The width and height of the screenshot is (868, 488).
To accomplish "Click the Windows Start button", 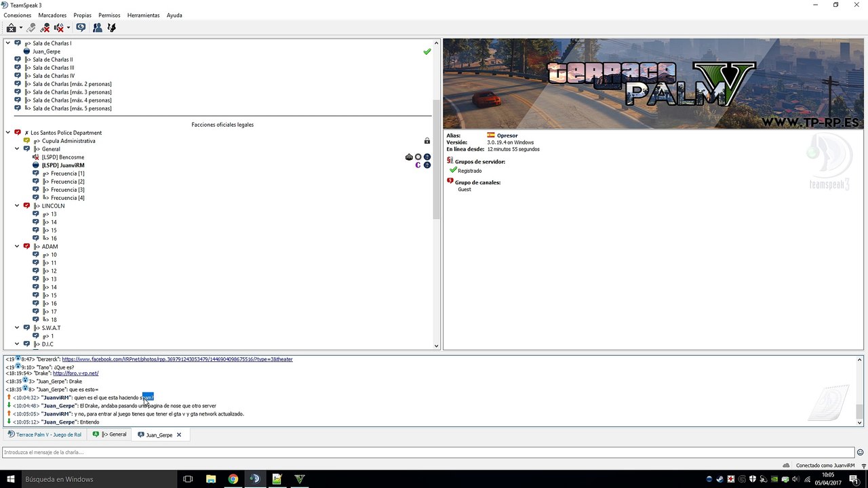I will pyautogui.click(x=10, y=479).
